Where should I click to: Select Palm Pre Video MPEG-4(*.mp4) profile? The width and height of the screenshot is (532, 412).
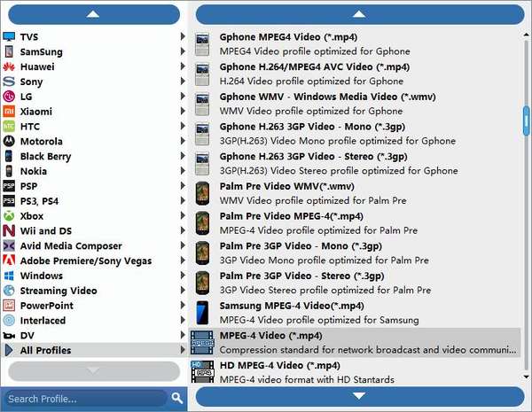coord(355,223)
